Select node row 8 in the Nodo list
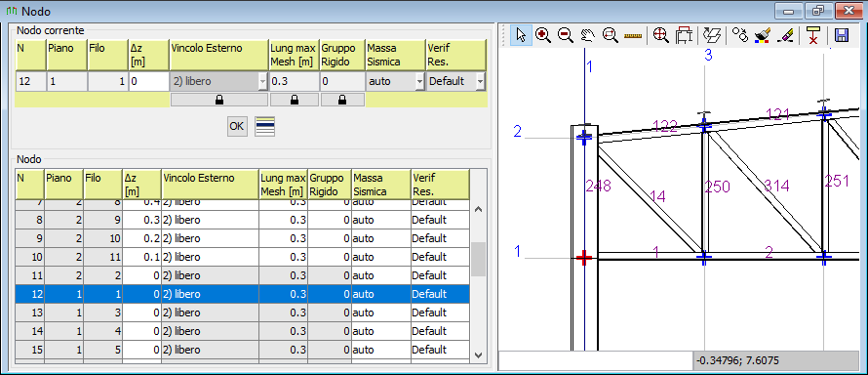Image resolution: width=868 pixels, height=375 pixels. (243, 220)
